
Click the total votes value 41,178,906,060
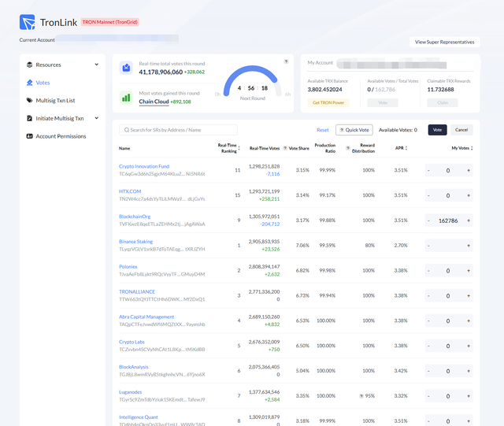[x=161, y=72]
